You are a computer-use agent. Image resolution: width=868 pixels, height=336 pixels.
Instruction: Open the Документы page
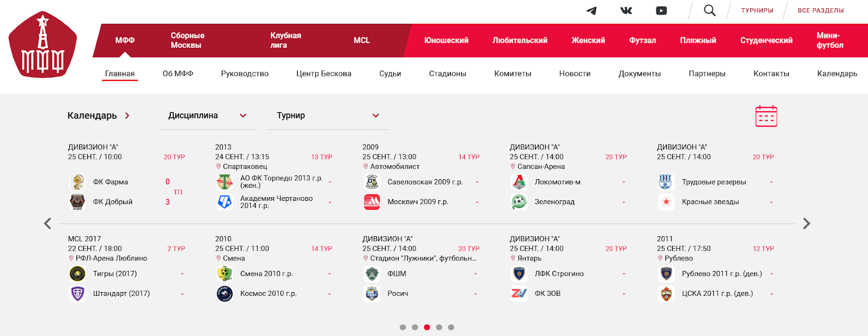point(640,74)
